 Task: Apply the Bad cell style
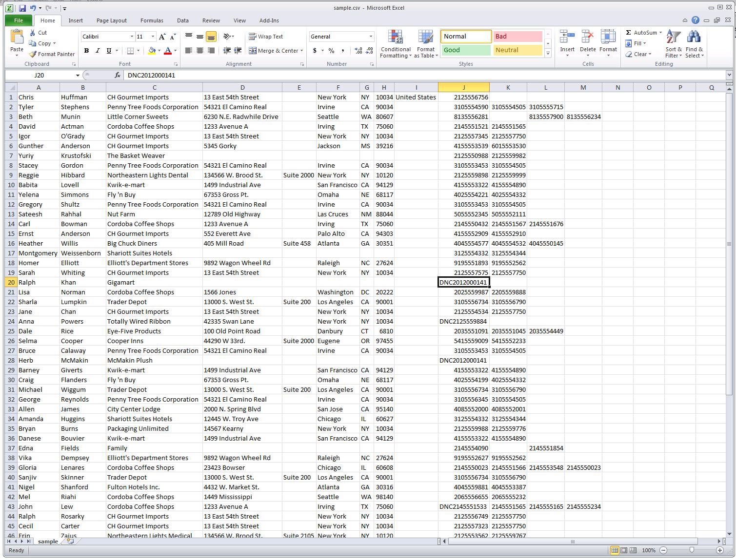(517, 37)
